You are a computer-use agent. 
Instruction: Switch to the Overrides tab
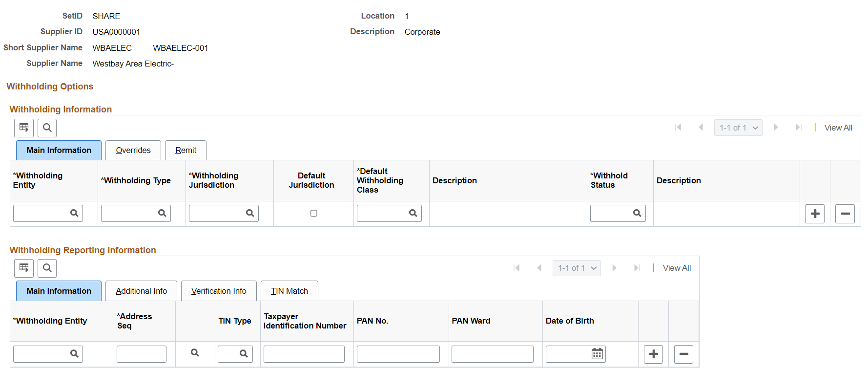[133, 150]
